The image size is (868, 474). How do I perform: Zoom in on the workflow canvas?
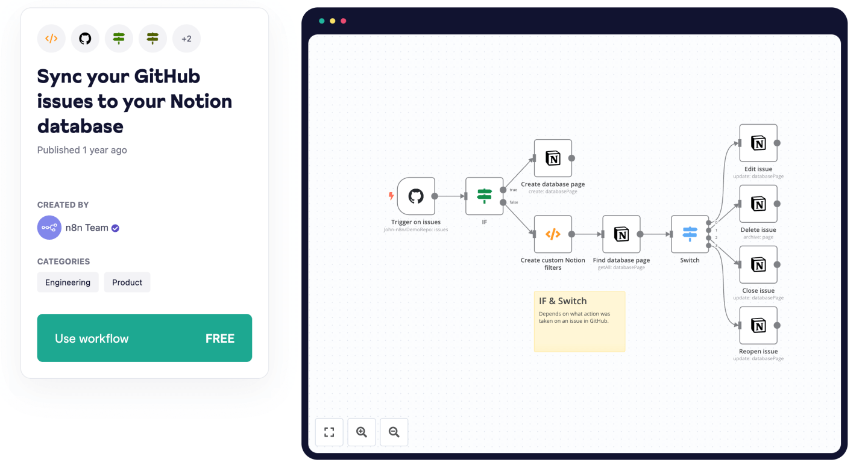[x=362, y=432]
